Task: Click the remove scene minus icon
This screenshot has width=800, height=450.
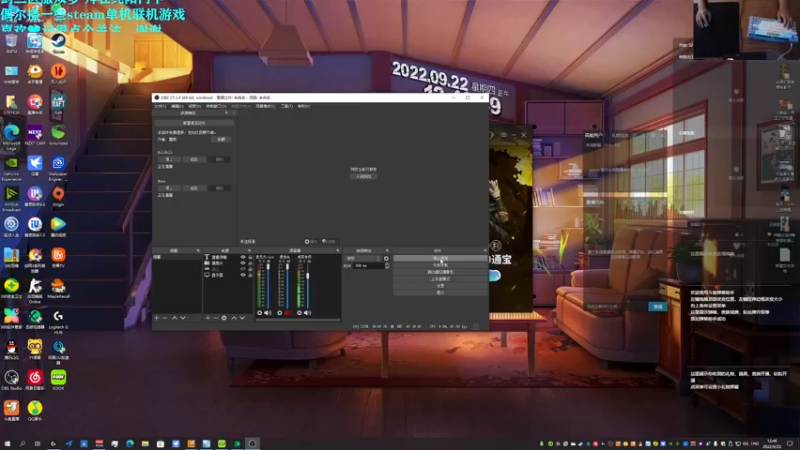Action: coord(164,318)
